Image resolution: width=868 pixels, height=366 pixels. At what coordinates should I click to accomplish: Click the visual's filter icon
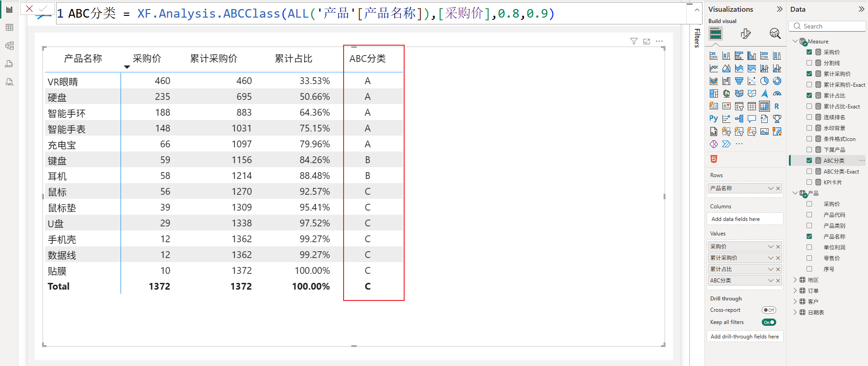click(634, 42)
